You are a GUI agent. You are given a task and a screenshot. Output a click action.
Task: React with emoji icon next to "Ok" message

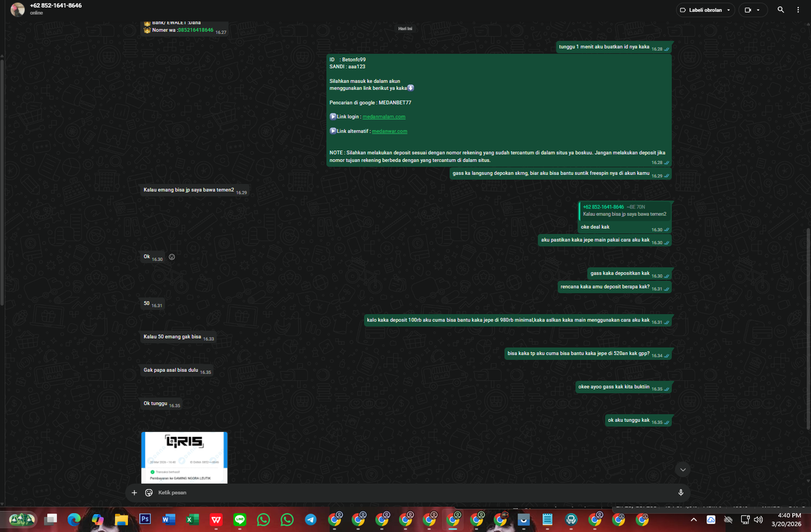(171, 257)
